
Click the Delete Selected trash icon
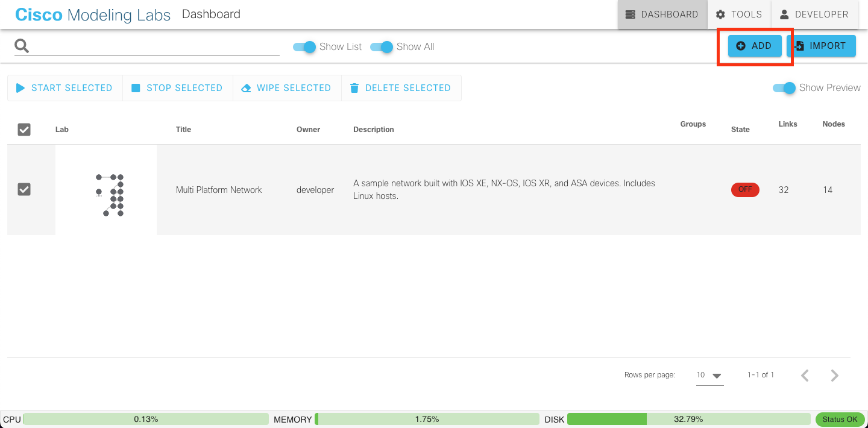coord(354,88)
